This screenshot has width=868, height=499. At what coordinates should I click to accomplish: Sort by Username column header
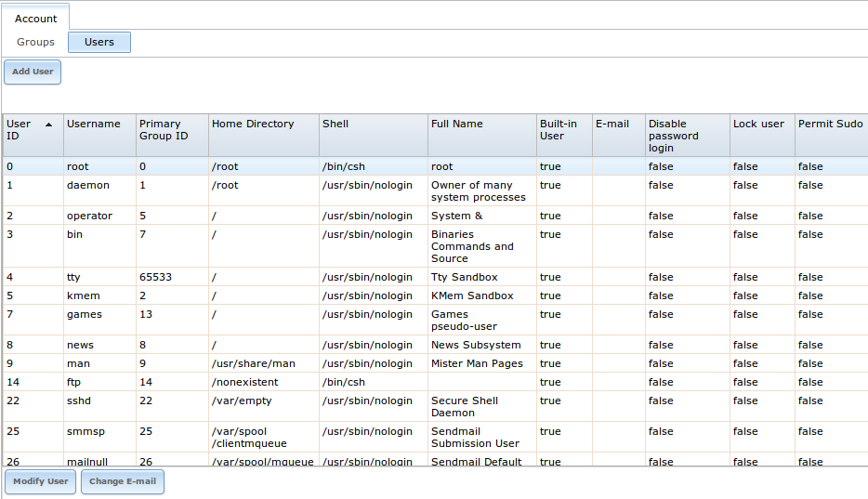pos(94,125)
